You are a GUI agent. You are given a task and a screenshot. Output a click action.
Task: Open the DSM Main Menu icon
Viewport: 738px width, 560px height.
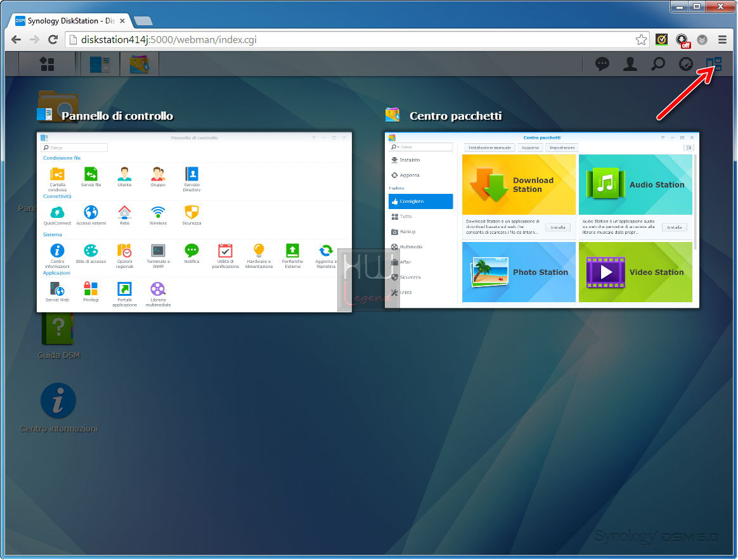47,64
